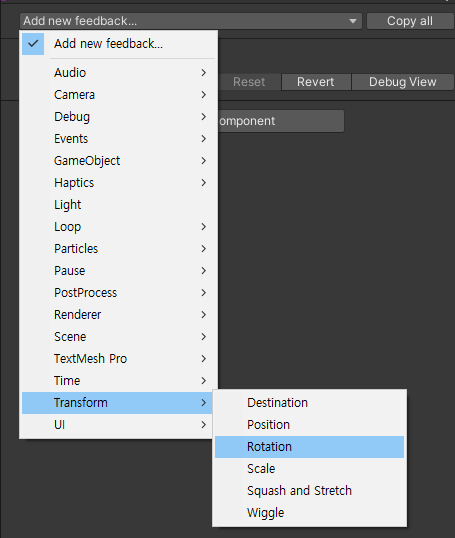This screenshot has height=538, width=455.
Task: Open the Events submenu
Action: pos(118,139)
